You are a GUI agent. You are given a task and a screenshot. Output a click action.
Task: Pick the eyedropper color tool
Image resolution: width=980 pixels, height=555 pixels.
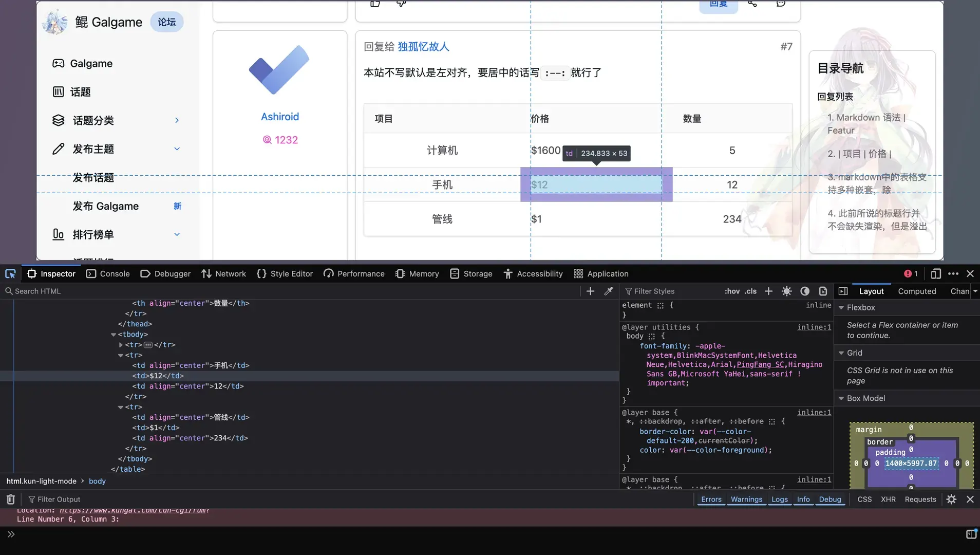pos(609,291)
